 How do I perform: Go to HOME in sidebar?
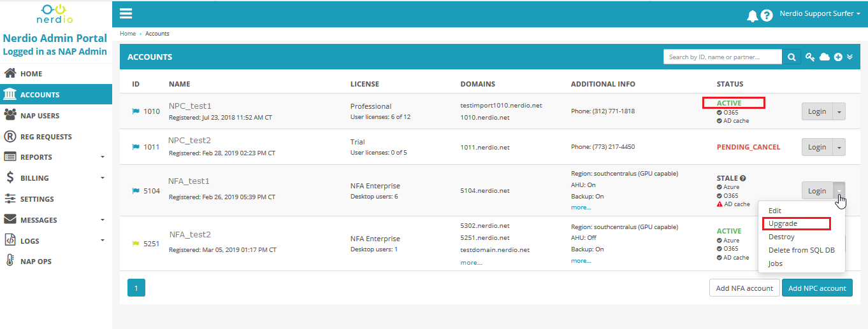pos(56,74)
